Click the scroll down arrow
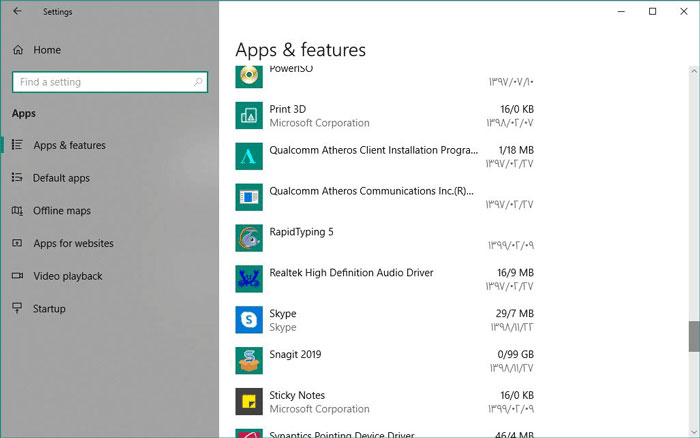This screenshot has height=438, width=700. (694, 432)
